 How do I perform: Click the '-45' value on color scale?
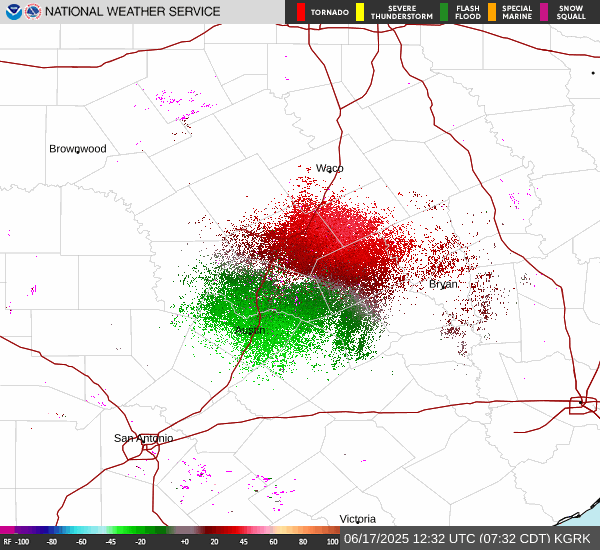tap(110, 542)
